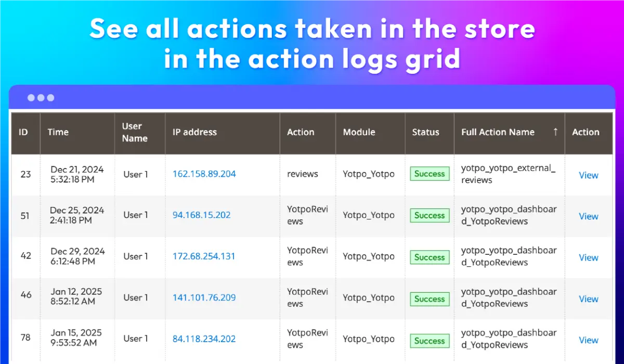Sort by the ID column header
Viewport: 624px width, 364px height.
(x=23, y=132)
